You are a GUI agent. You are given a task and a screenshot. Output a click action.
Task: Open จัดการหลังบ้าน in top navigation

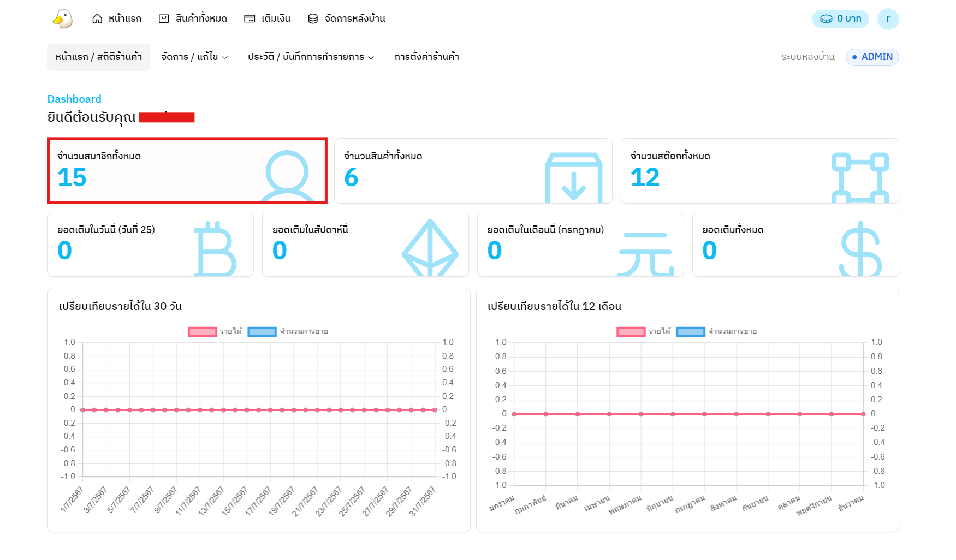[347, 19]
